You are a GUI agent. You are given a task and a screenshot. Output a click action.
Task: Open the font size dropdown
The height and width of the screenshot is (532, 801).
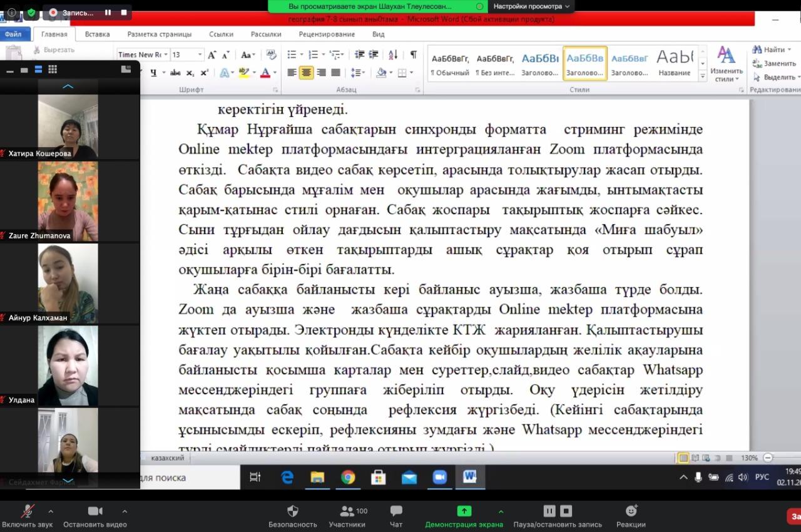(x=200, y=54)
